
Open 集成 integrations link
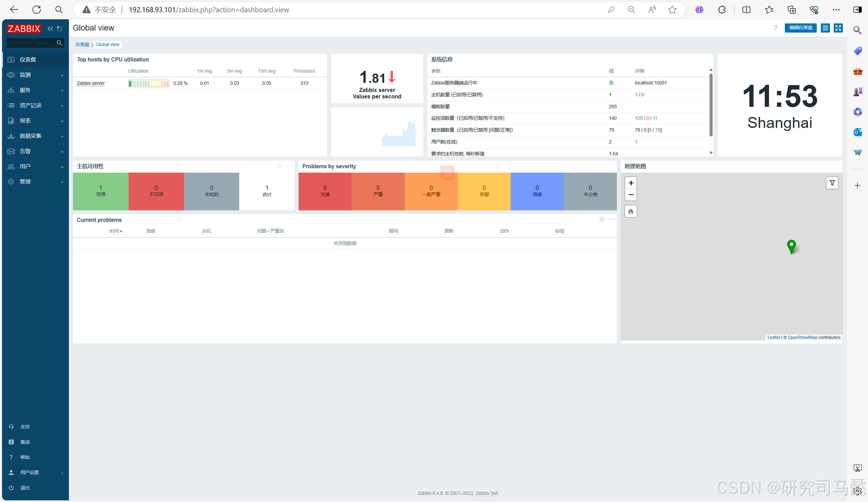(x=25, y=442)
